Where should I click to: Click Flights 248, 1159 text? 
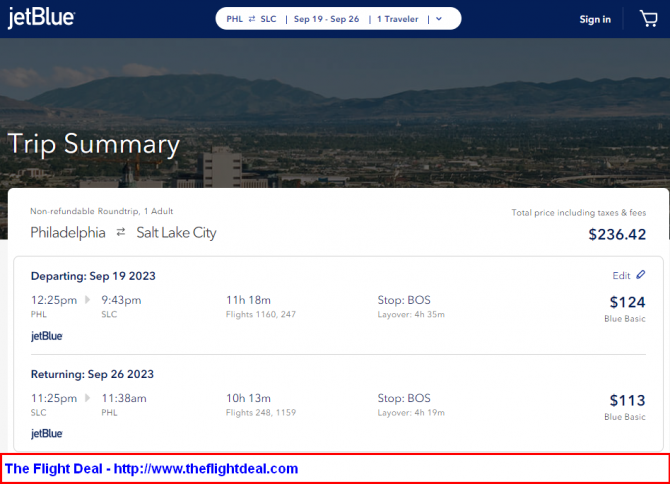261,413
